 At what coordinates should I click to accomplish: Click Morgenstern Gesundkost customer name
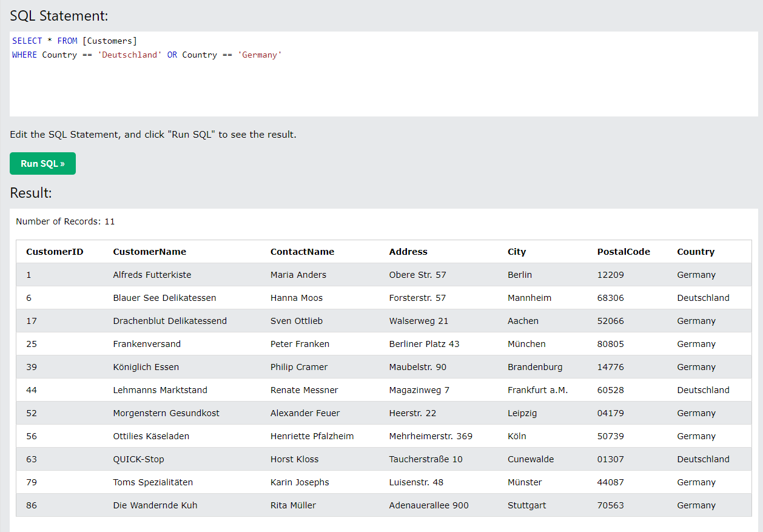point(166,413)
